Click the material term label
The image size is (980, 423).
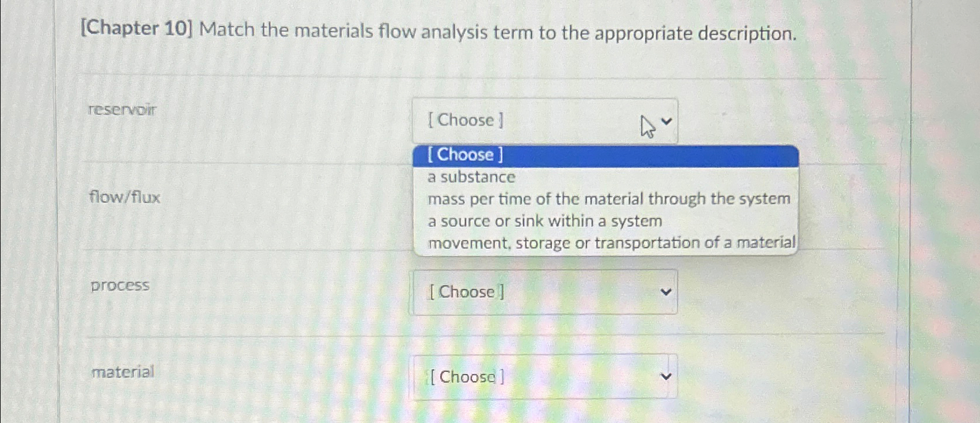pyautogui.click(x=123, y=372)
